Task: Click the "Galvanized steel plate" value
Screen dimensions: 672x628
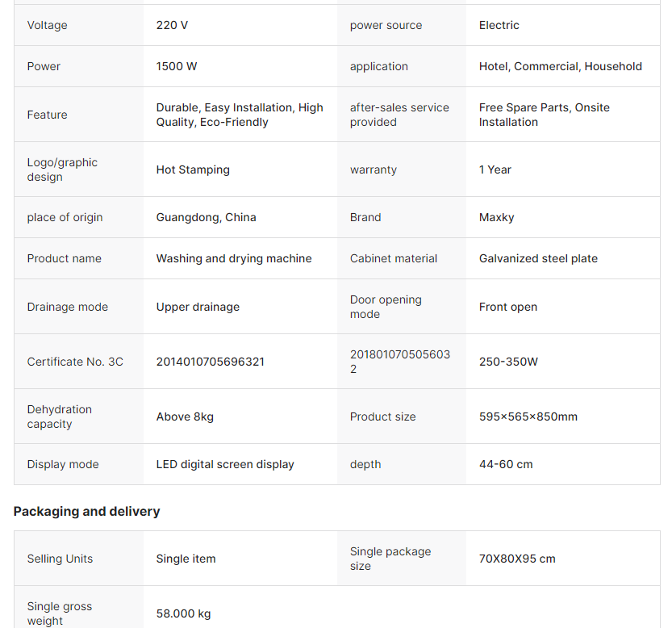Action: pyautogui.click(x=538, y=258)
